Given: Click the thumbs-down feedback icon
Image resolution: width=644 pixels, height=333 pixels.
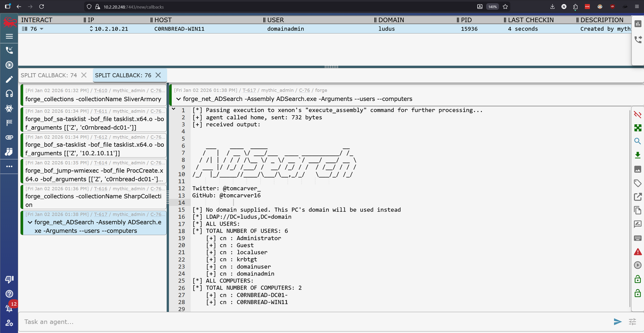Looking at the screenshot, I should coord(9,279).
